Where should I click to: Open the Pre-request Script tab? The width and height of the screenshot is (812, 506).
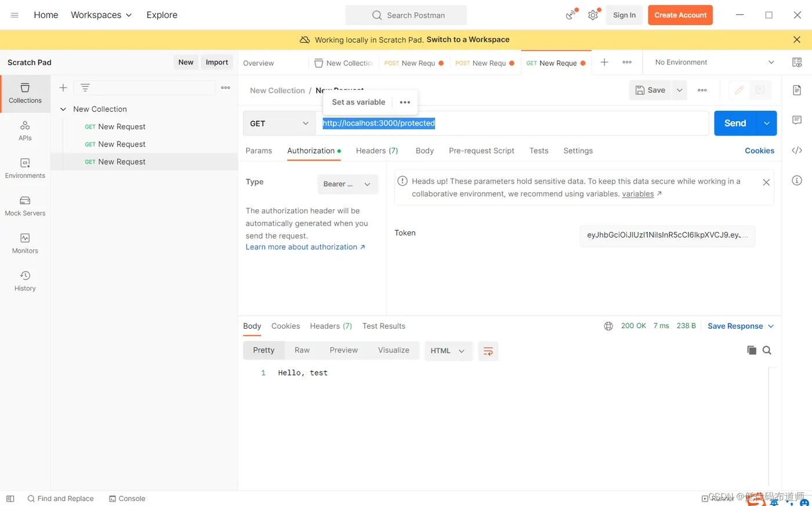click(x=481, y=151)
